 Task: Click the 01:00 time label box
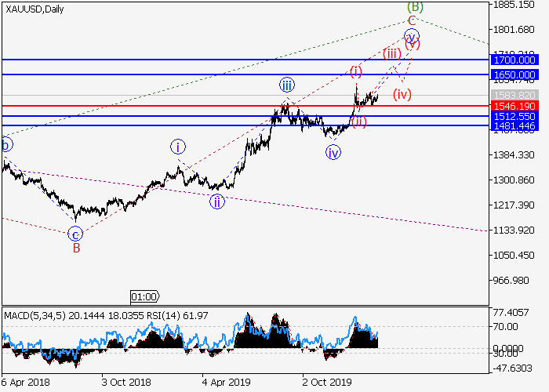tap(144, 296)
